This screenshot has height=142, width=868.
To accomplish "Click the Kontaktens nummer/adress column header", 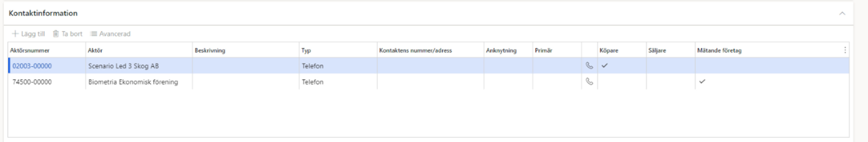I will (415, 50).
